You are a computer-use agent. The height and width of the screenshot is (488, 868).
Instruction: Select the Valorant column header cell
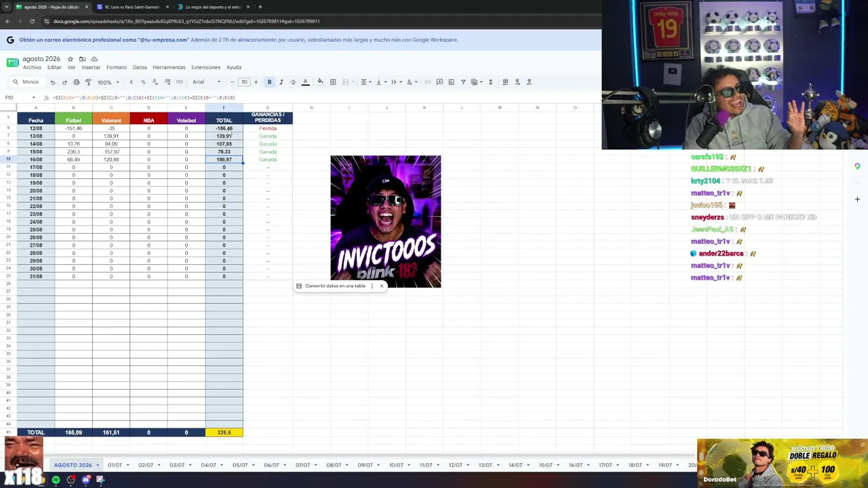point(111,121)
